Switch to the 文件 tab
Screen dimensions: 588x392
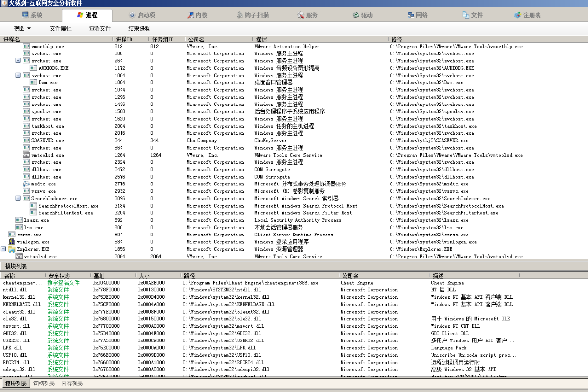[473, 15]
